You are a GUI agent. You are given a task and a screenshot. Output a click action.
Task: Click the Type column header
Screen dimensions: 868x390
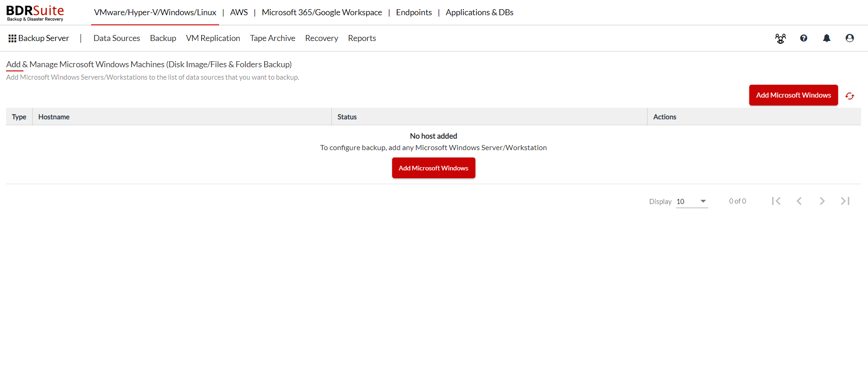coord(19,117)
